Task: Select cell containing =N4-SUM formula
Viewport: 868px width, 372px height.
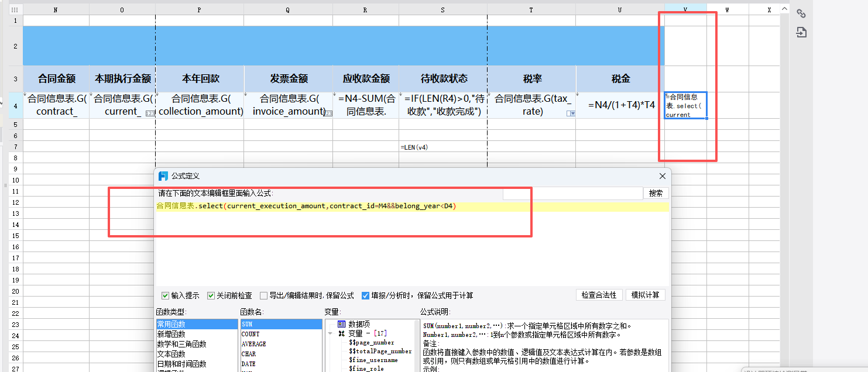Action: pos(366,105)
